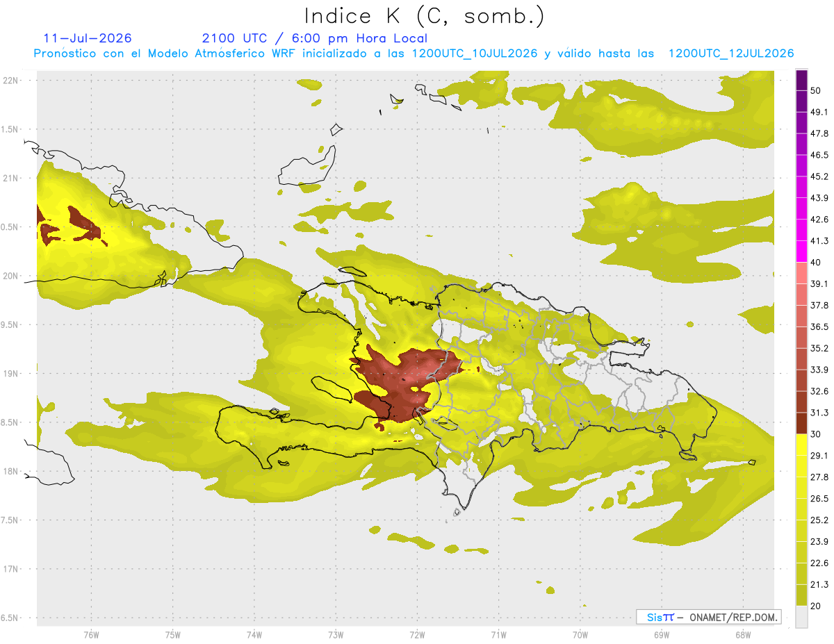
Task: Click the '22.6' color scale value
Action: [819, 563]
